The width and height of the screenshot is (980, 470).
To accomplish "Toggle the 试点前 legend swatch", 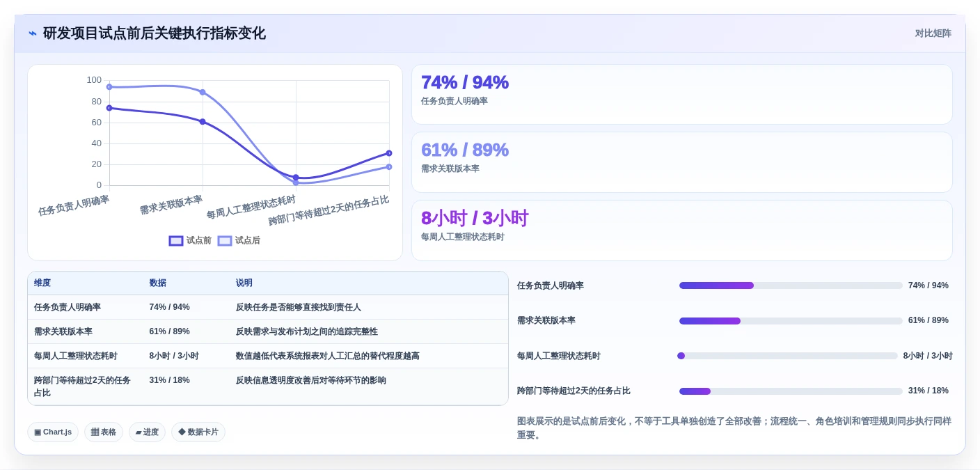I will (x=176, y=241).
